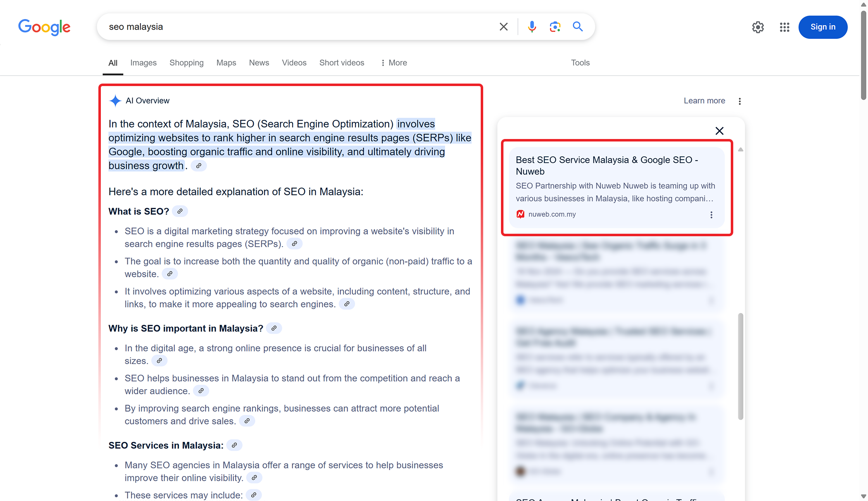868x501 pixels.
Task: Open three-dot menu on nuweb.com.my card
Action: click(x=711, y=215)
